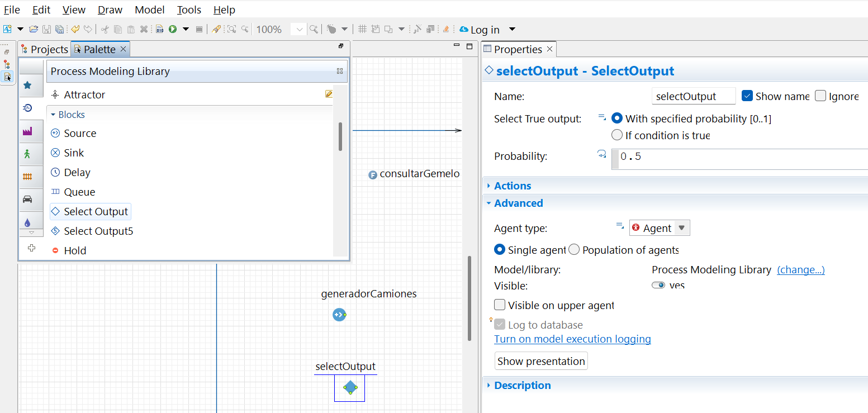Image resolution: width=868 pixels, height=413 pixels.
Task: Open the model file with the folder icon
Action: [x=34, y=29]
